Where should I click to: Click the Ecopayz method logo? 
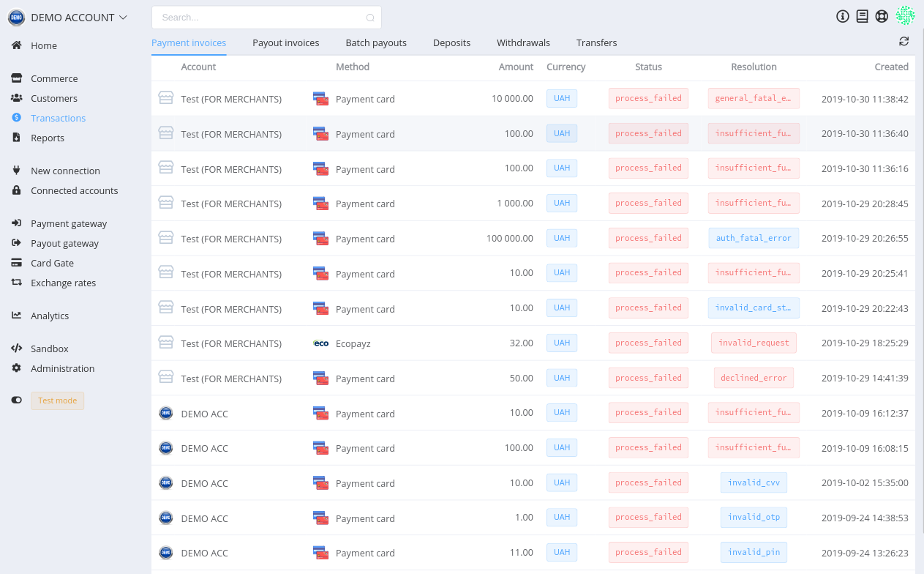pos(320,343)
